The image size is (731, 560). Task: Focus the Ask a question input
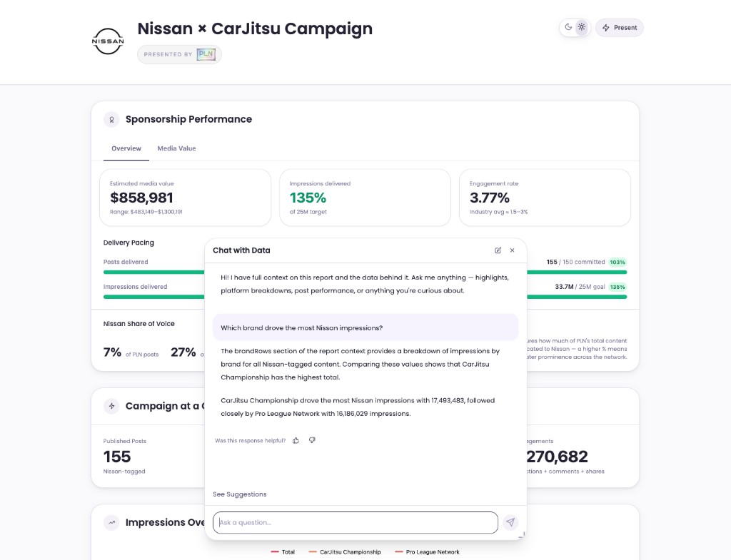click(x=356, y=522)
